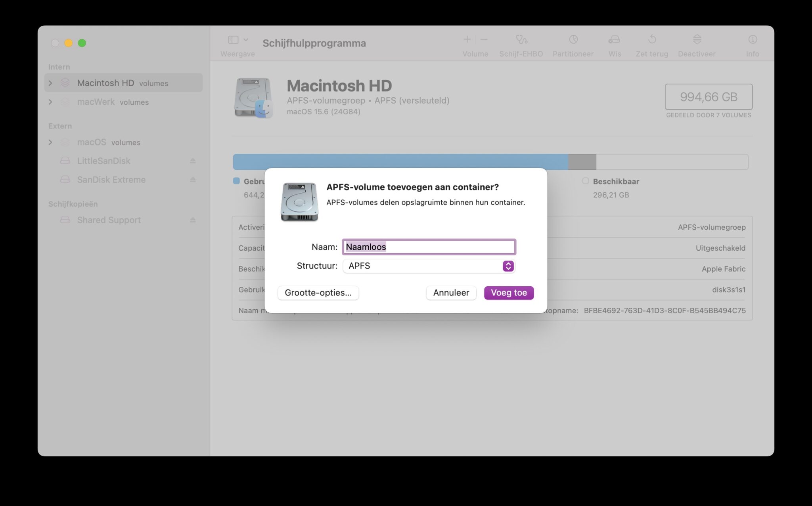
Task: Expand the Macintosh HD volumes group
Action: point(50,83)
